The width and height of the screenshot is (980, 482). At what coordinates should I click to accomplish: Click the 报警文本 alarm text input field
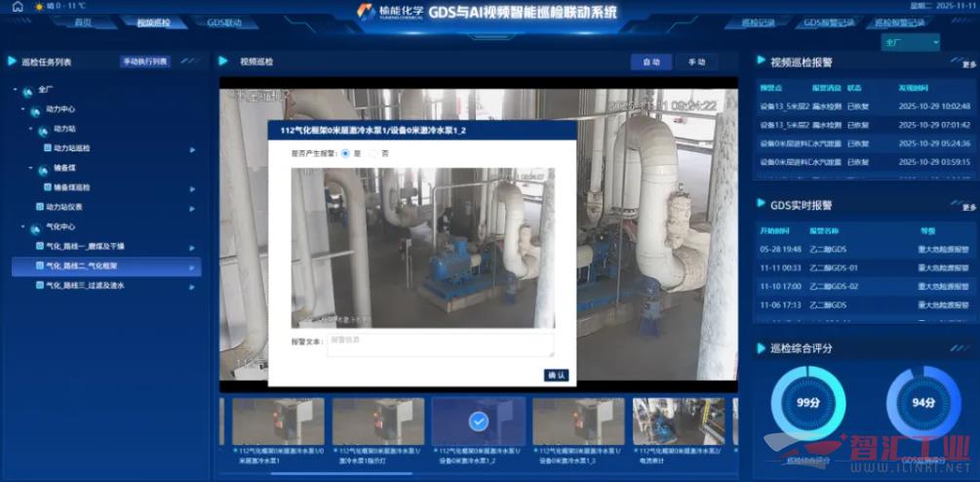pyautogui.click(x=440, y=343)
